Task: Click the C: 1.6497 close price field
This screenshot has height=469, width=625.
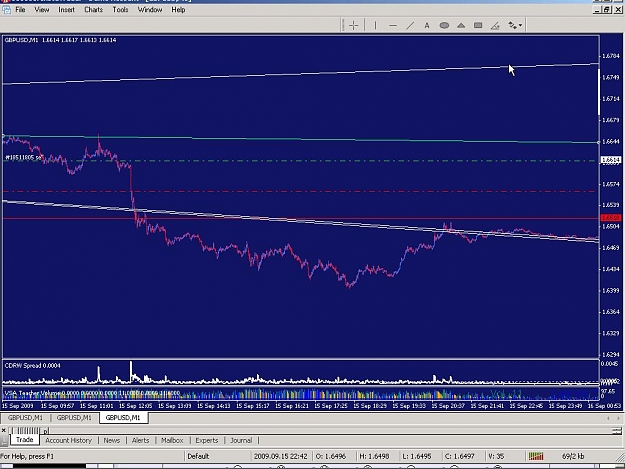Action: [460, 456]
